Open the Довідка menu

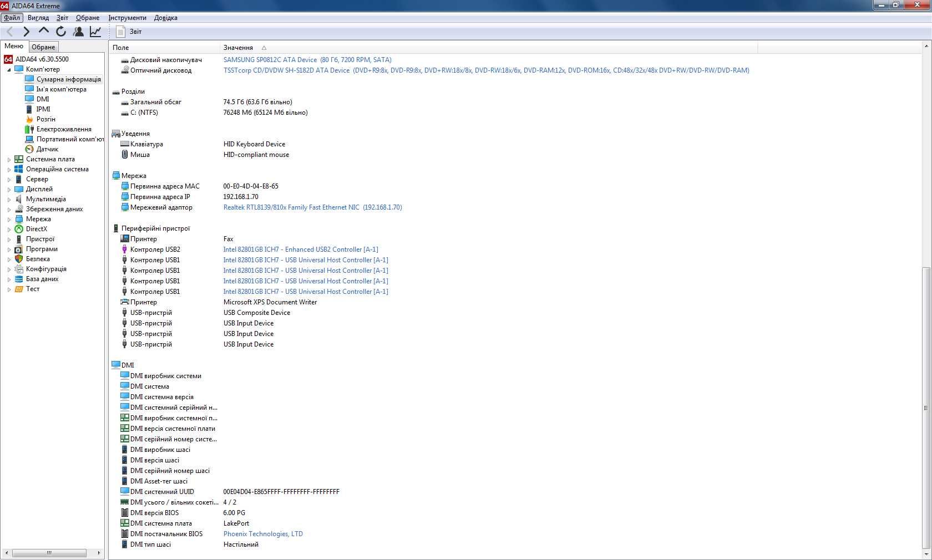pyautogui.click(x=166, y=18)
